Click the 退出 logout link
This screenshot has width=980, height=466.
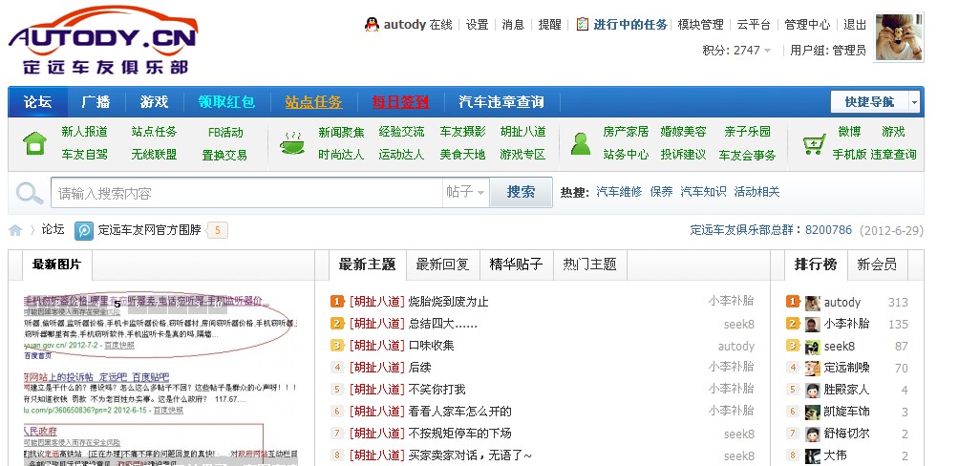tap(855, 25)
